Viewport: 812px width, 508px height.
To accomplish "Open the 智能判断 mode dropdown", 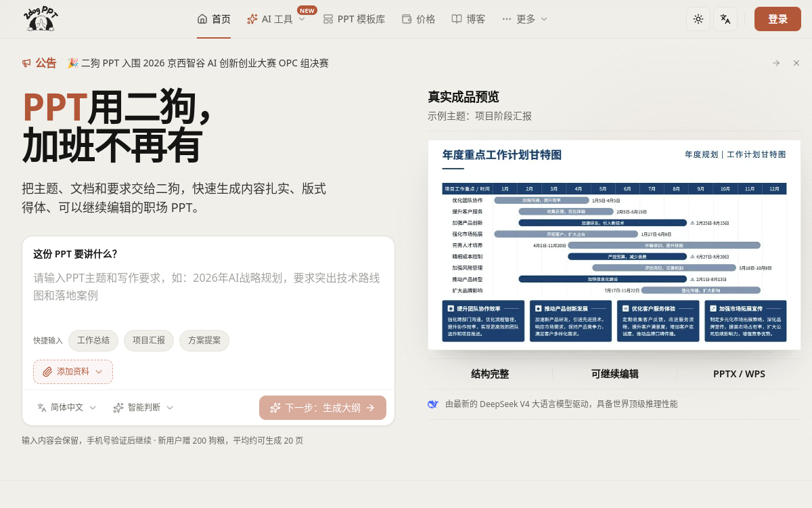I will [x=143, y=408].
